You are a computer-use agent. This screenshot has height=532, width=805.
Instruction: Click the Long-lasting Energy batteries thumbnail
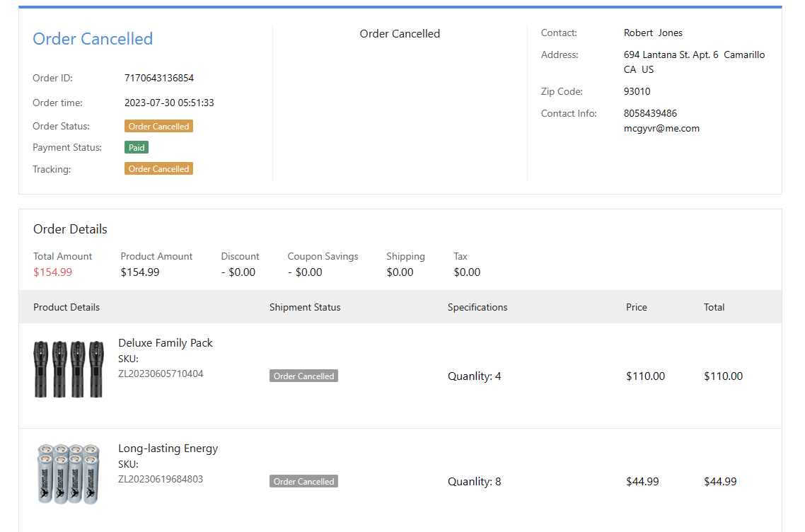click(x=69, y=473)
